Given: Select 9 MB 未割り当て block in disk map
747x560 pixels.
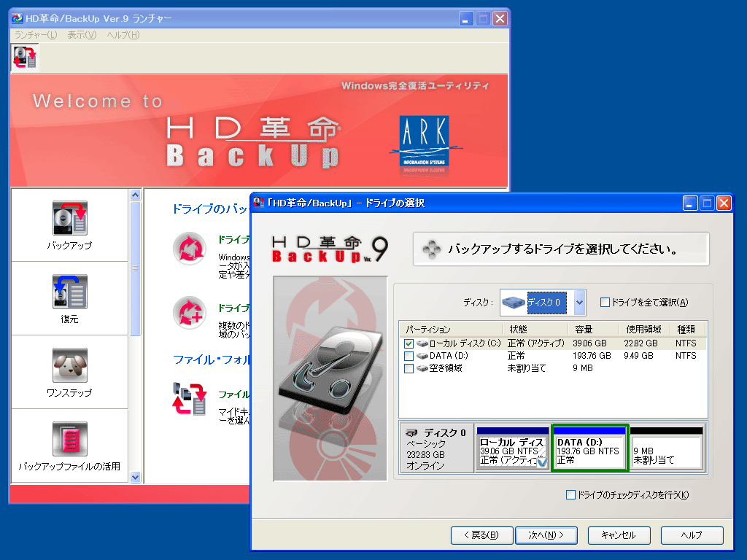Looking at the screenshot, I should tap(667, 448).
